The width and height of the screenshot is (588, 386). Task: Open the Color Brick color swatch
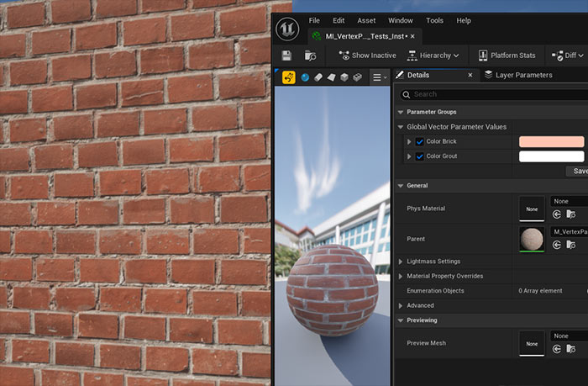[x=551, y=142]
